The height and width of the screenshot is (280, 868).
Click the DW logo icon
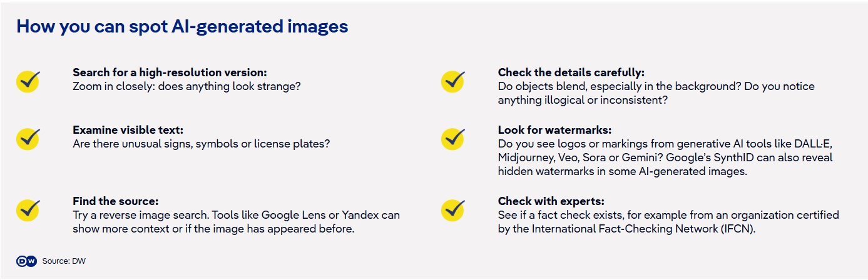pos(27,261)
